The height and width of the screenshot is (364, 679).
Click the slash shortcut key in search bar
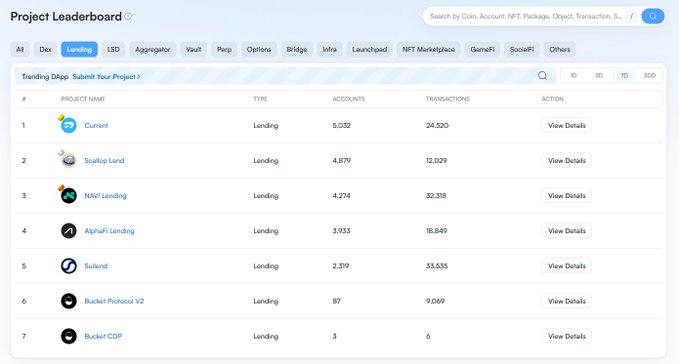631,16
